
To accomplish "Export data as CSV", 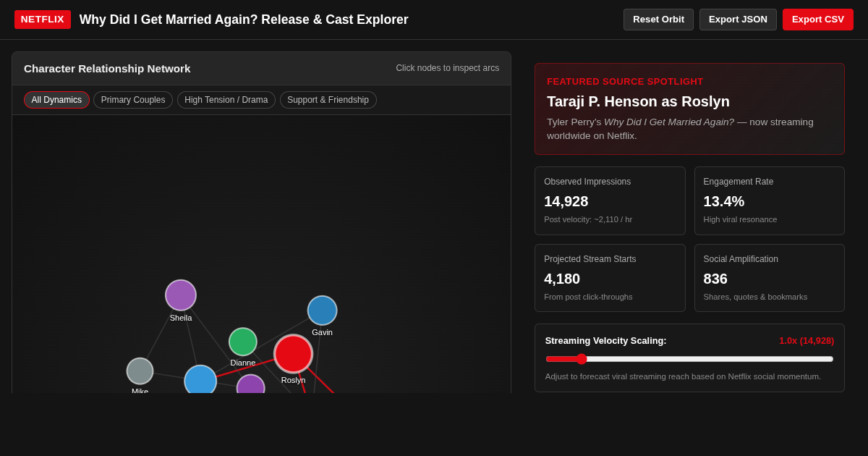I will click(x=818, y=20).
